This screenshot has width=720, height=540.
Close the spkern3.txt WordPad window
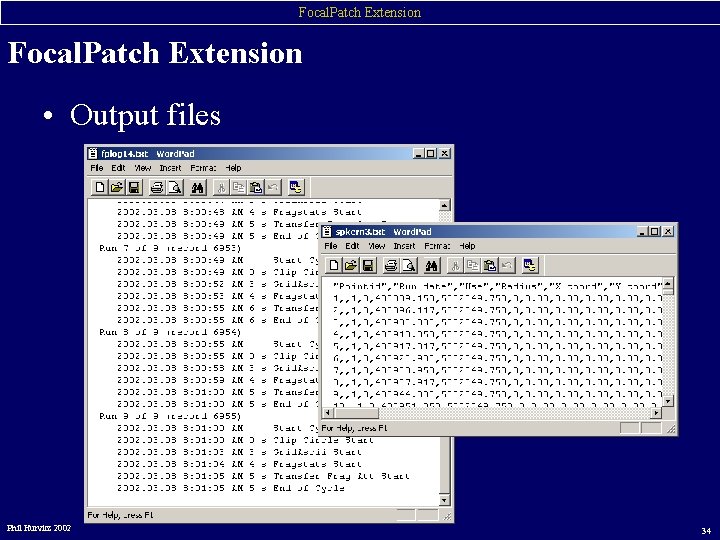click(669, 231)
